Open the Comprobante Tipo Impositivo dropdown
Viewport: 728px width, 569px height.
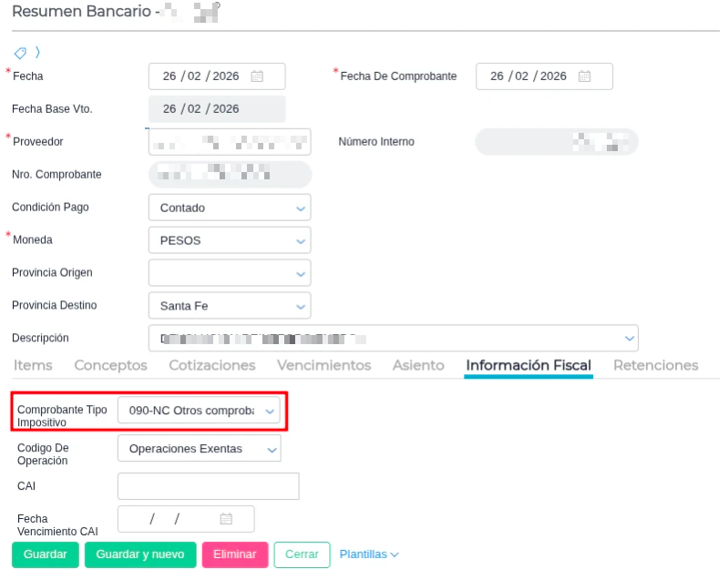pyautogui.click(x=199, y=411)
